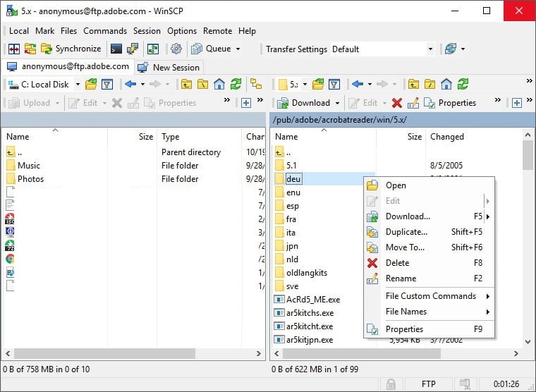Switch to the anonymous@ftp.adobe.com session tab

68,67
